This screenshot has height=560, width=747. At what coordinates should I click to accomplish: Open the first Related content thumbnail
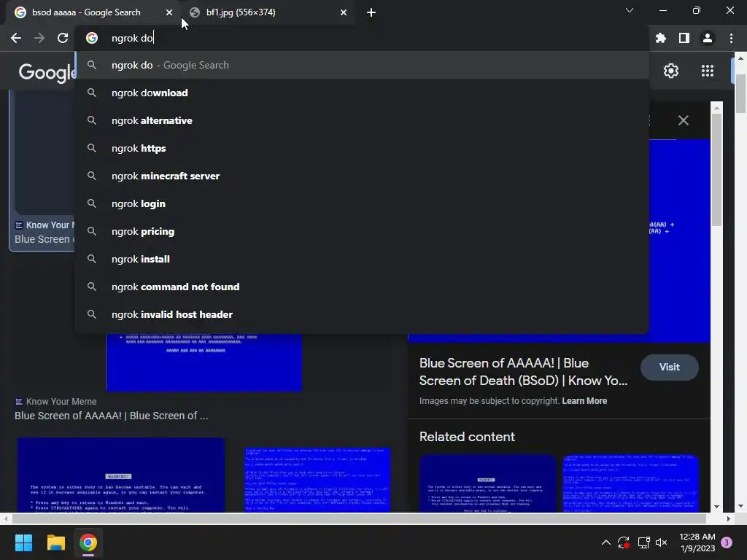[x=487, y=483]
